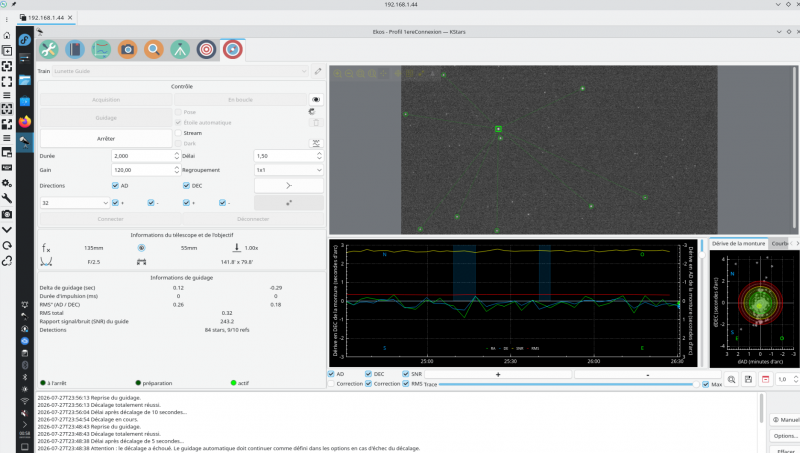Open the Scheduler module icon
Image resolution: width=800 pixels, height=453 pixels.
pos(75,49)
